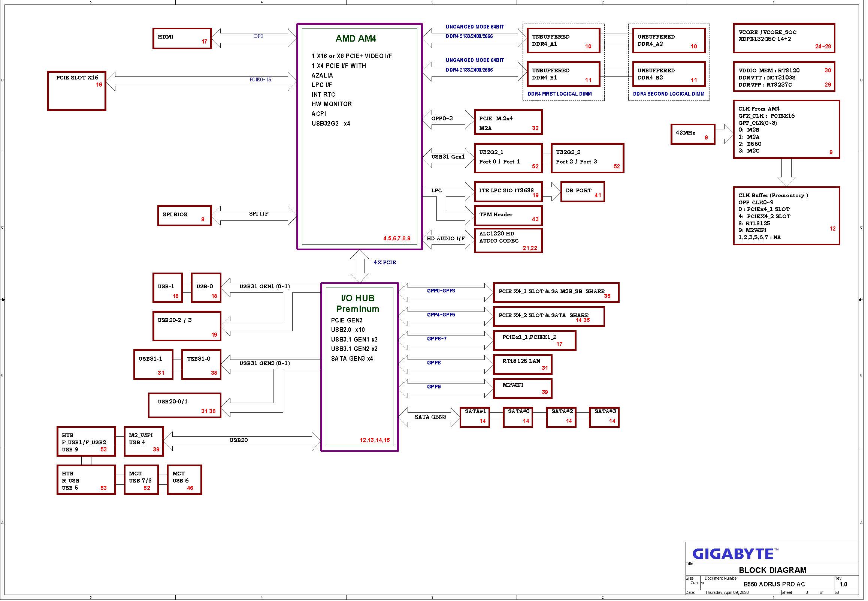Click the "VCORE /VCORE_SOC" text

tap(767, 32)
